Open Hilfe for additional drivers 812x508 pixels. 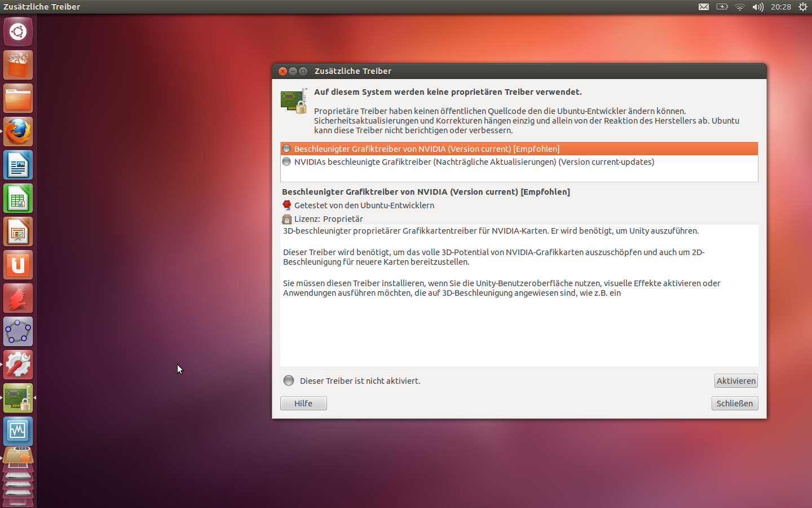[303, 404]
